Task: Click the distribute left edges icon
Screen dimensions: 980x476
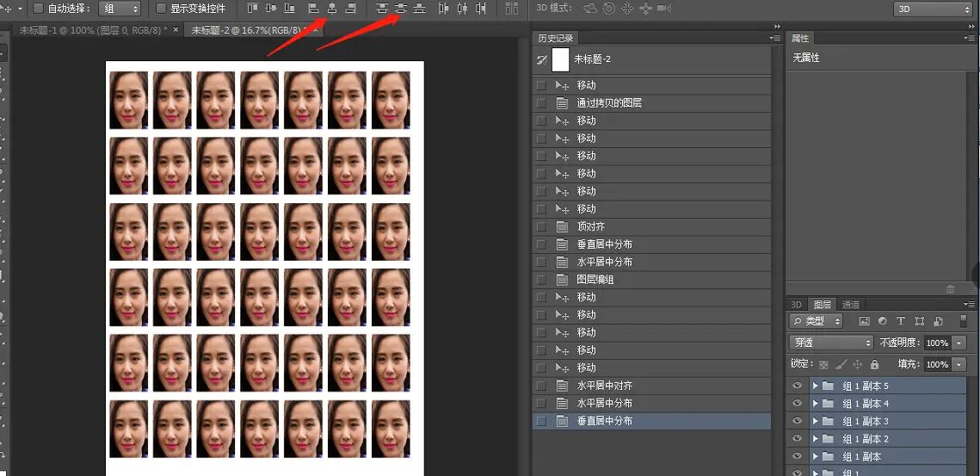Action: click(444, 9)
